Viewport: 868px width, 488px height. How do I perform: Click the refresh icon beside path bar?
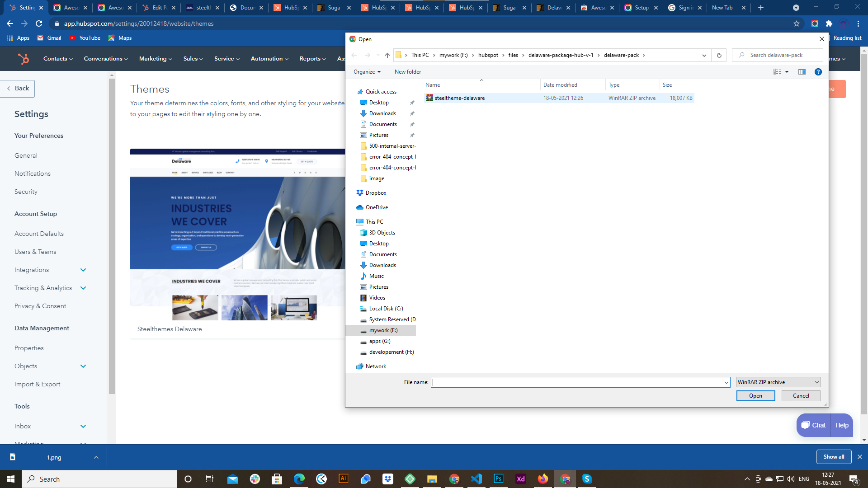tap(719, 55)
